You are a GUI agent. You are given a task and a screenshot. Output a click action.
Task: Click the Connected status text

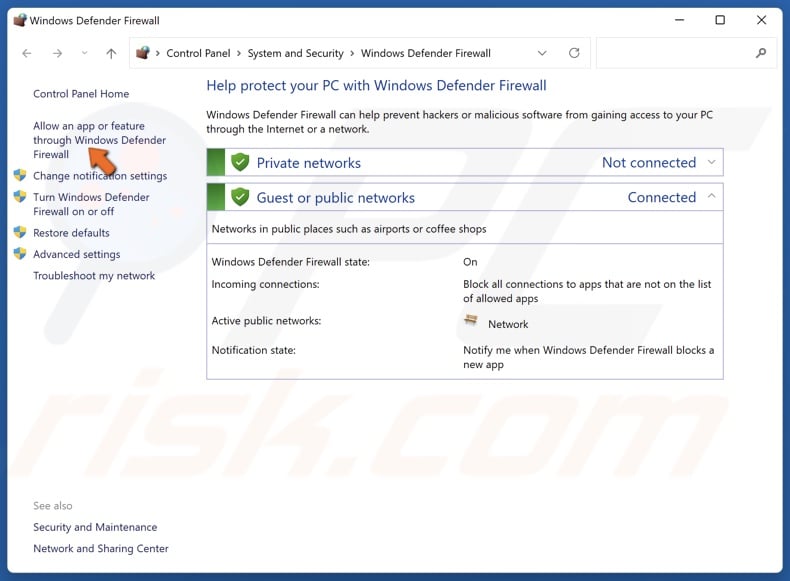click(662, 197)
